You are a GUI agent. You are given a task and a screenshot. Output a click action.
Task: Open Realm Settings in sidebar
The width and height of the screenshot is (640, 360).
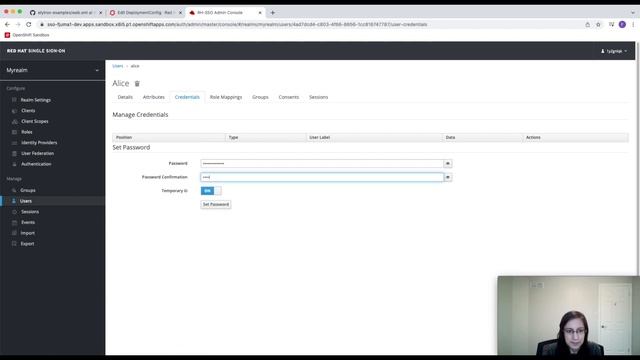[36, 100]
